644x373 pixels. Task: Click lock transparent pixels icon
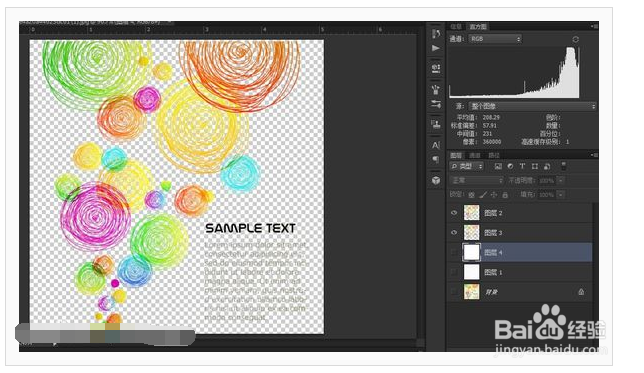coord(472,195)
